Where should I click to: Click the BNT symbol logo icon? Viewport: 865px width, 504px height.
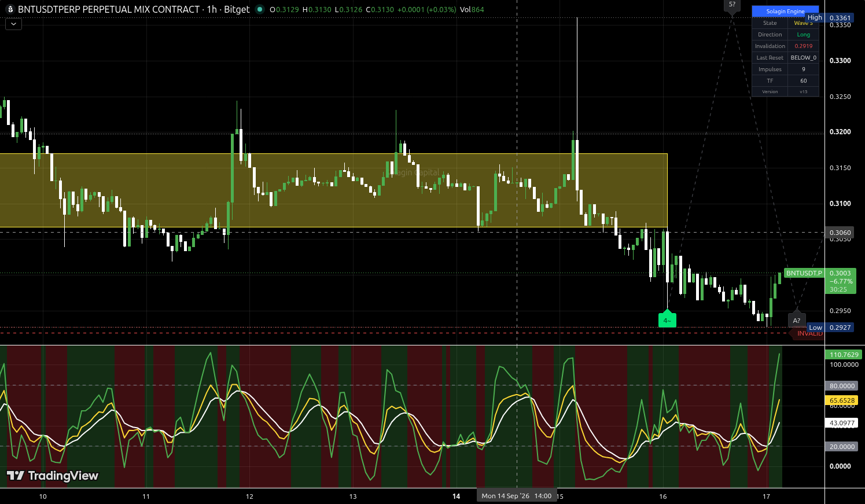pos(10,9)
